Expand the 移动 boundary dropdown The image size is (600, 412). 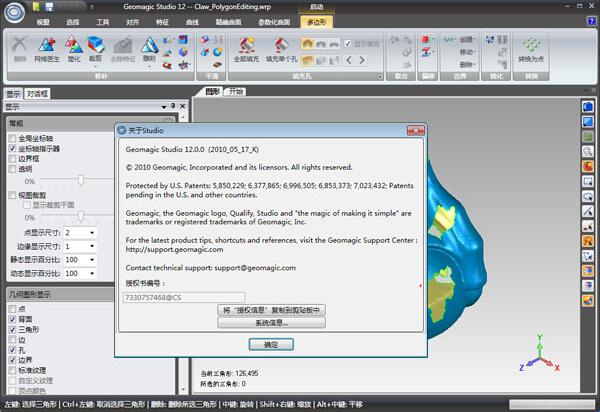pos(467,52)
